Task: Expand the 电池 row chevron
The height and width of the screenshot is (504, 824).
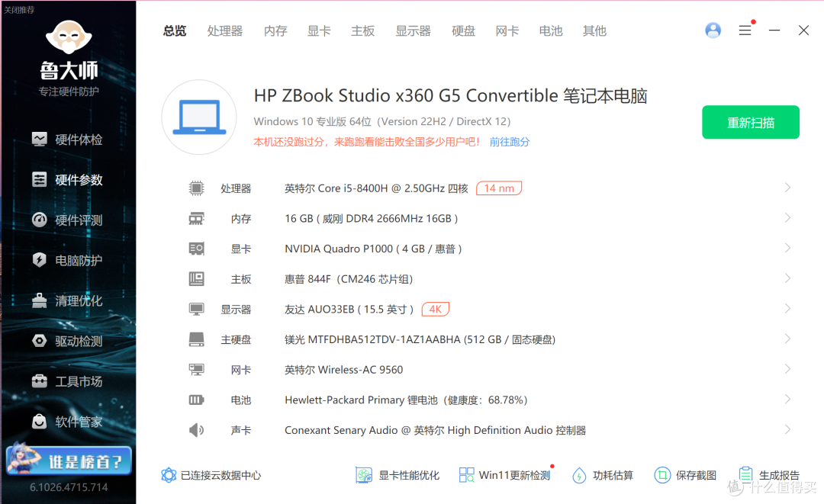Action: point(787,399)
